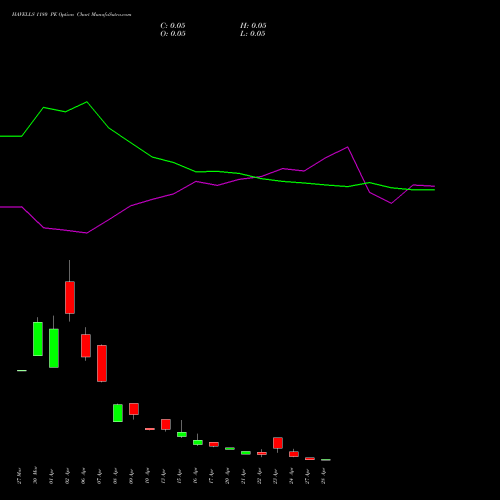Click the 20 Apr date label
This screenshot has height=500, width=500.
click(228, 476)
